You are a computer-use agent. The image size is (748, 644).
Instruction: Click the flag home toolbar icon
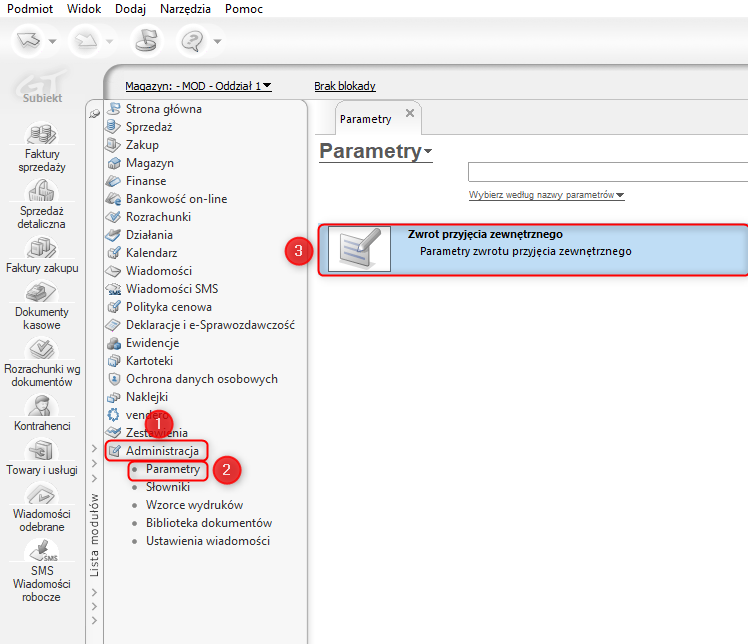146,41
